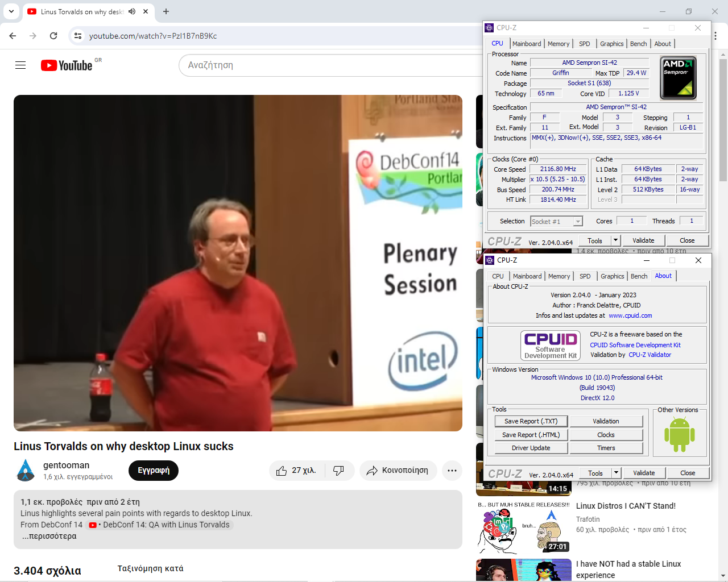Image resolution: width=728 pixels, height=582 pixels.
Task: Click Close button in bottom CPU-Z window
Action: [688, 473]
